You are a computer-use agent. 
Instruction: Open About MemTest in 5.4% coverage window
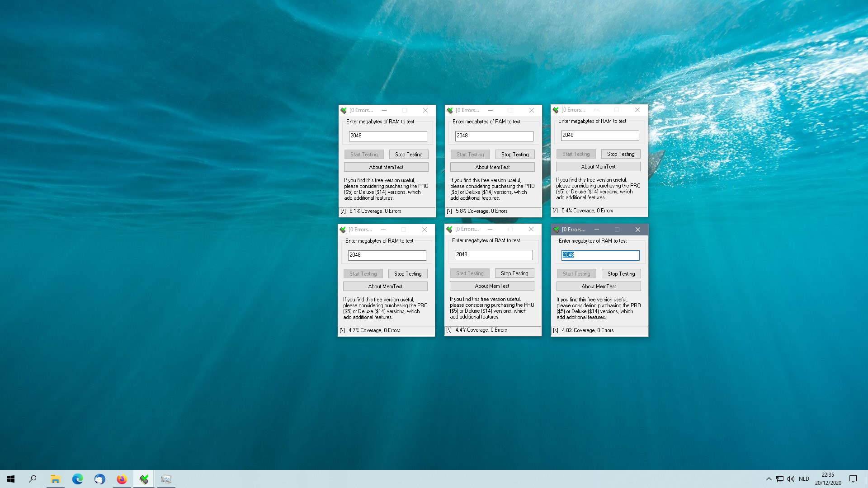598,167
